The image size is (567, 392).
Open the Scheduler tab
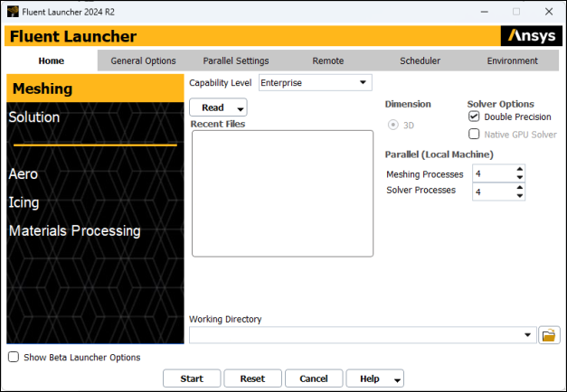(421, 61)
